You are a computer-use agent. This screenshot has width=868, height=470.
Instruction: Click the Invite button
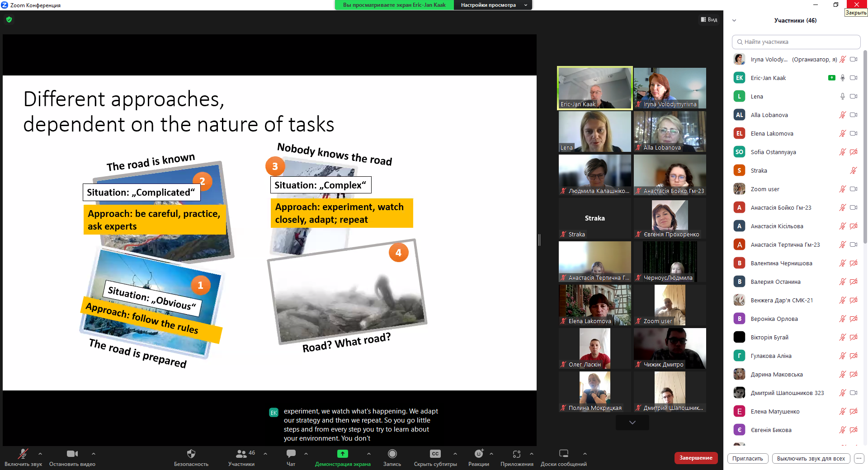(747, 458)
